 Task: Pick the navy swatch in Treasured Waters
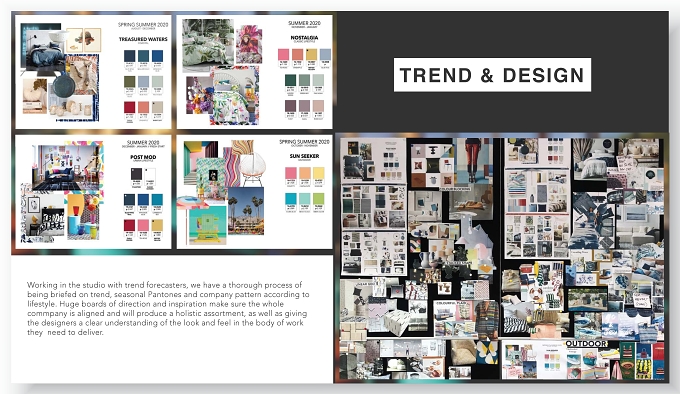pos(130,56)
